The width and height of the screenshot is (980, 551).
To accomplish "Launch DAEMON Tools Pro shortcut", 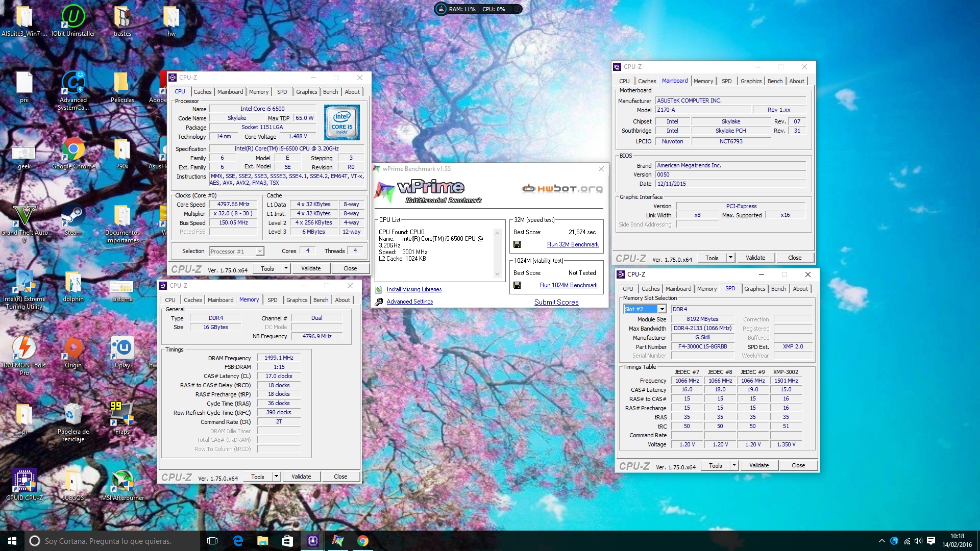I will [x=24, y=356].
